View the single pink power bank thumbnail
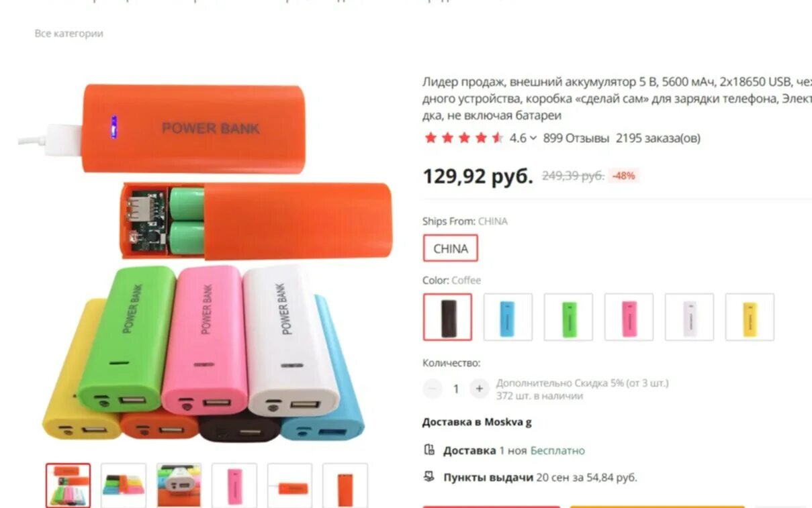Image resolution: width=812 pixels, height=508 pixels. tap(234, 485)
